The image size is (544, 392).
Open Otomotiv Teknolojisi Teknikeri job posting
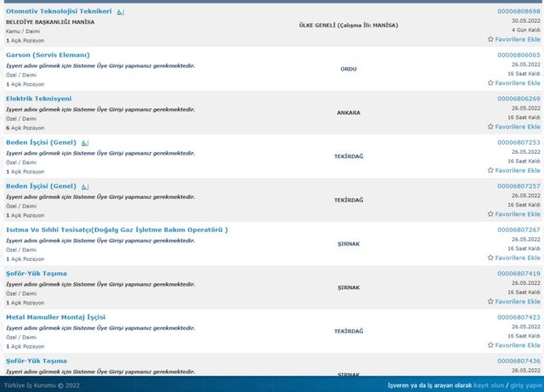click(59, 11)
